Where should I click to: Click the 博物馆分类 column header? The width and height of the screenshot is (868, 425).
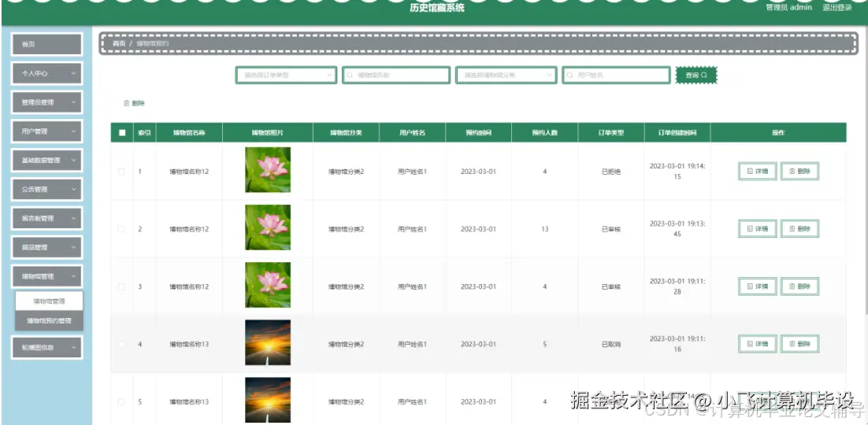click(x=346, y=133)
